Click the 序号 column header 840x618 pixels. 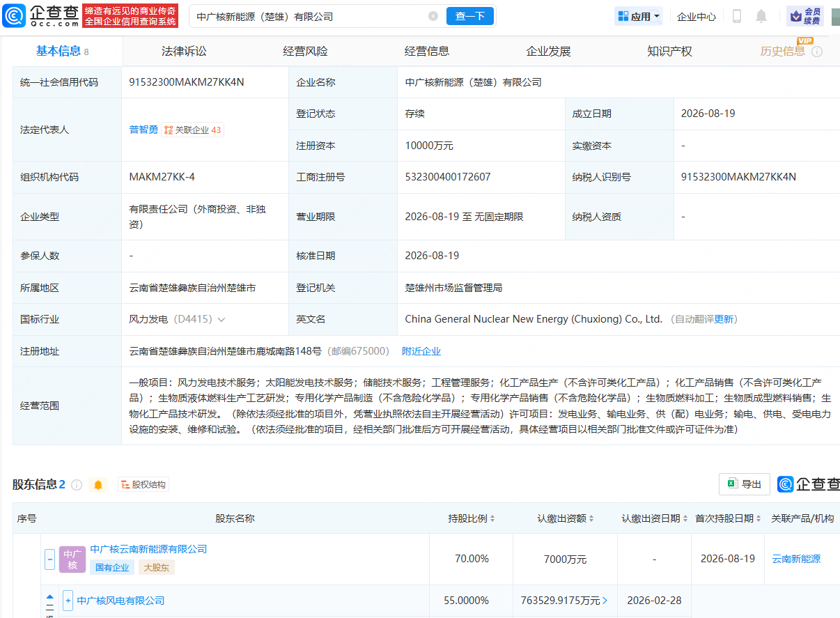click(x=26, y=518)
